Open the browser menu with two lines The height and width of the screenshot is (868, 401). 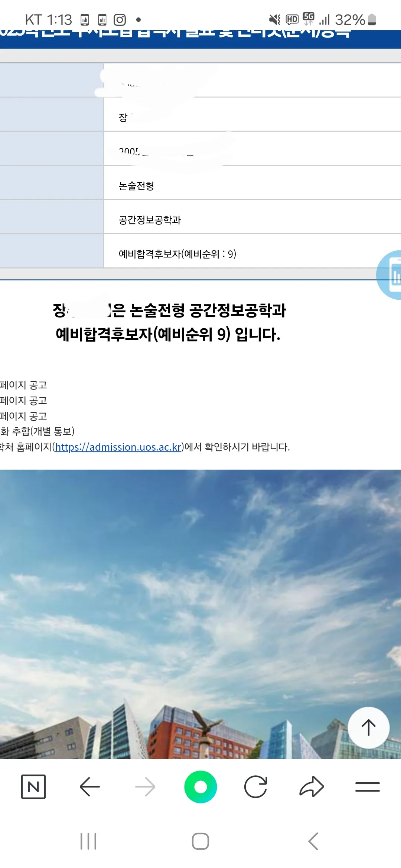point(367,786)
